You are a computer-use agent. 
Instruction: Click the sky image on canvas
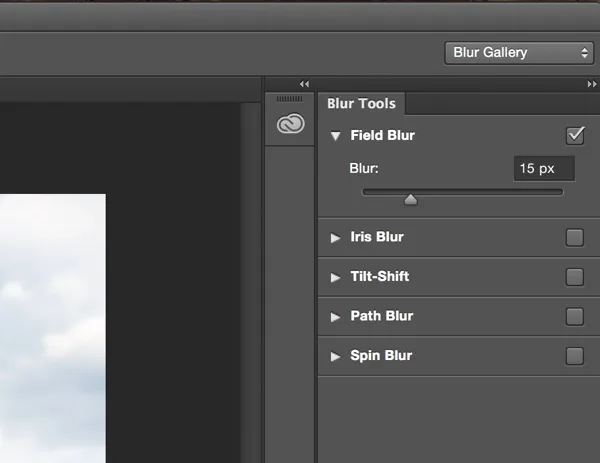[x=53, y=328]
